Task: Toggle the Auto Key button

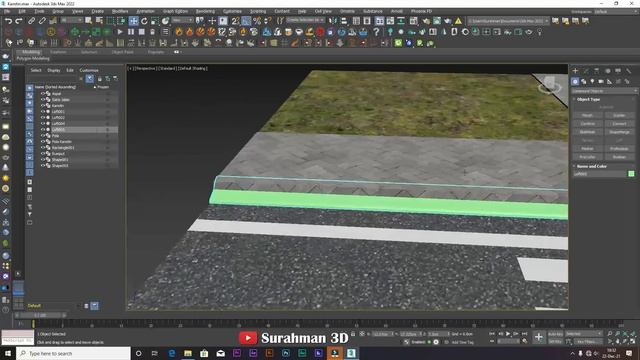Action: tap(555, 334)
